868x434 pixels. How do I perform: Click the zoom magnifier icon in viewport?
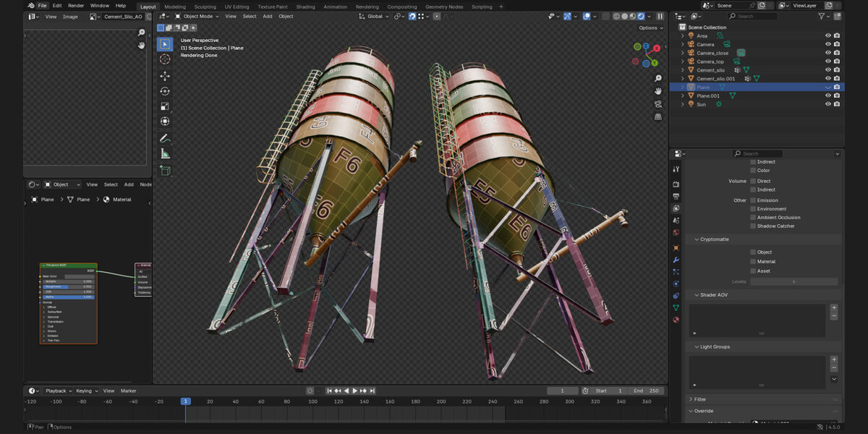click(x=658, y=78)
